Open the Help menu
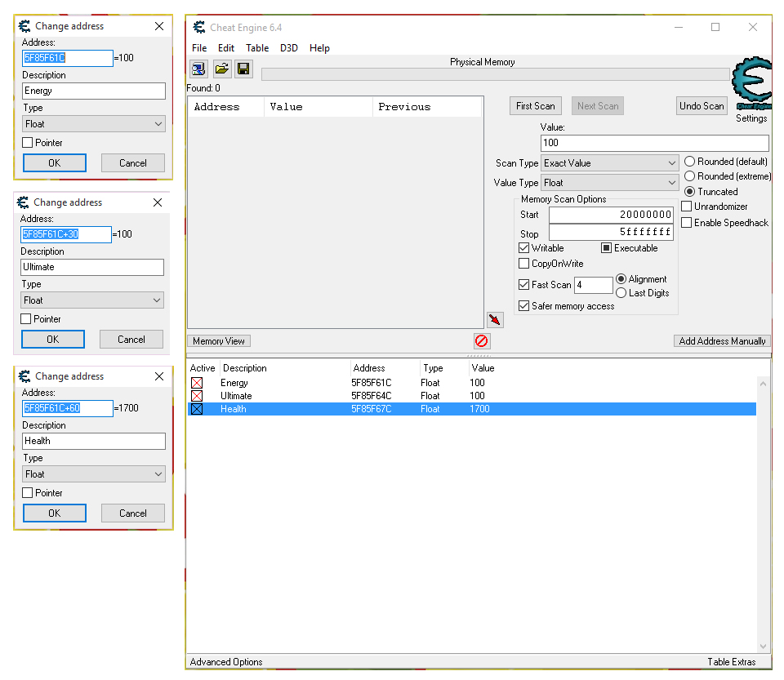 319,48
